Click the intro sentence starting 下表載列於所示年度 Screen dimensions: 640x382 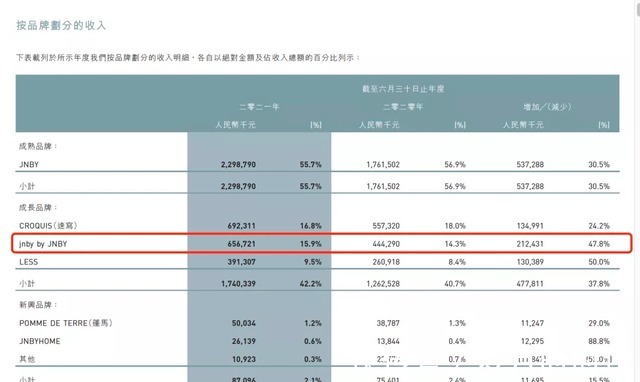click(188, 58)
